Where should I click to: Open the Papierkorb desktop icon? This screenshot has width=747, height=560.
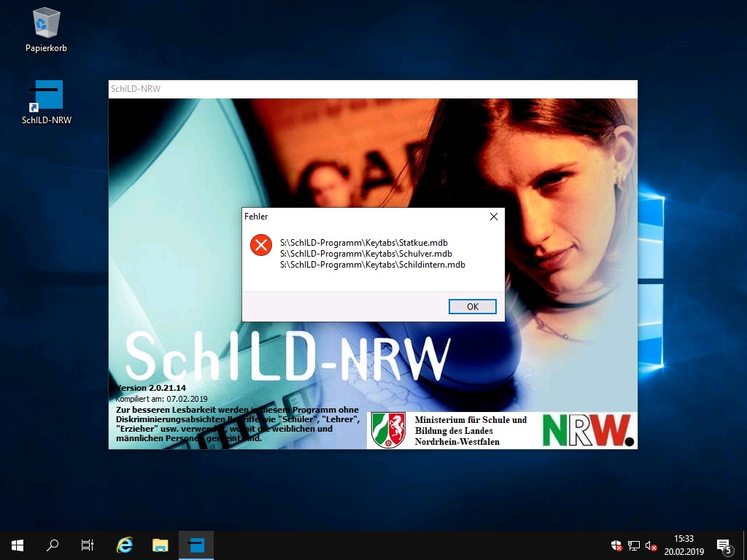[x=46, y=29]
